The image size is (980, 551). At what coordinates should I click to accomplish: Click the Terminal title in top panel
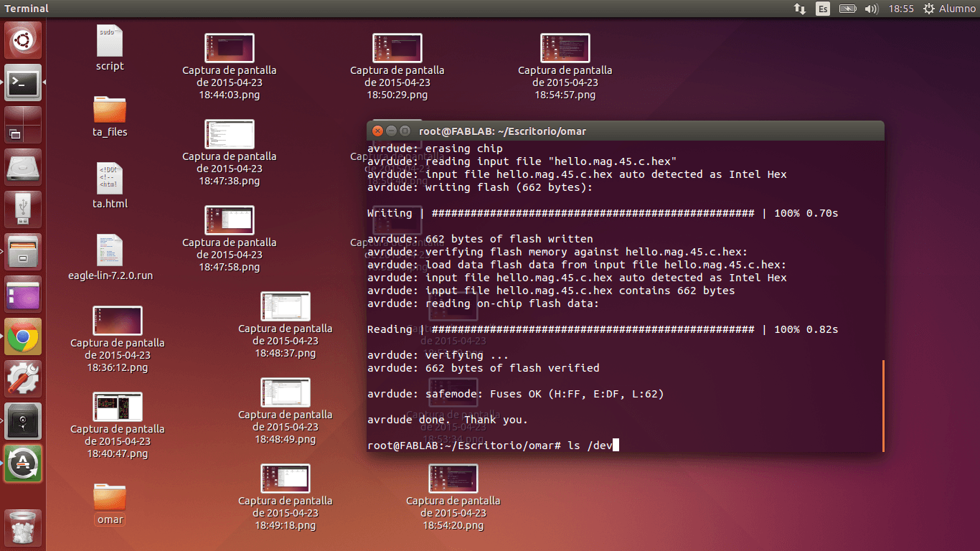pyautogui.click(x=27, y=9)
